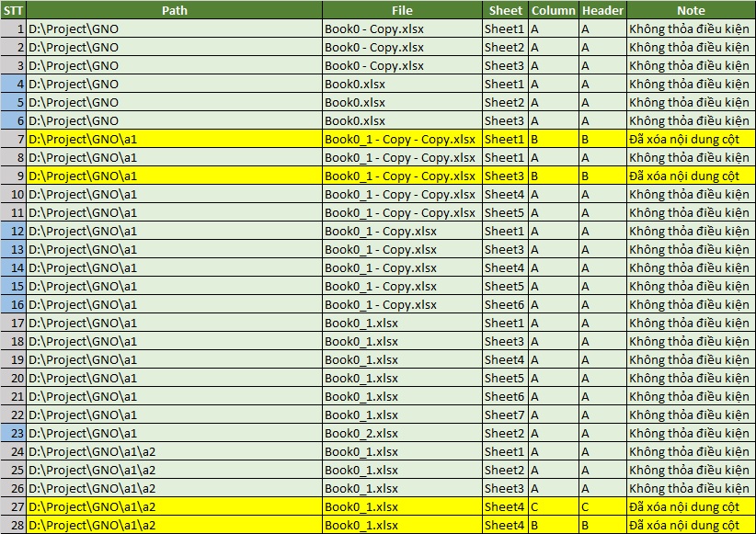This screenshot has width=756, height=534.
Task: Click the File column header
Action: pos(402,10)
